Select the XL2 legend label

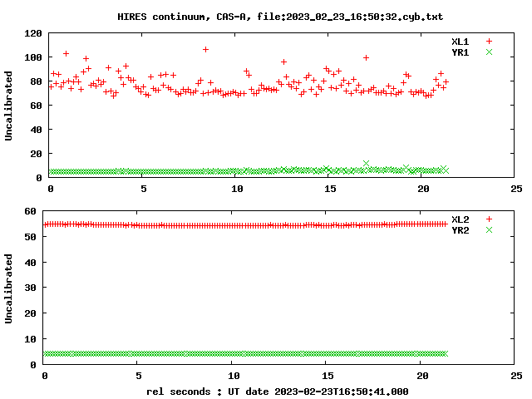(x=460, y=219)
